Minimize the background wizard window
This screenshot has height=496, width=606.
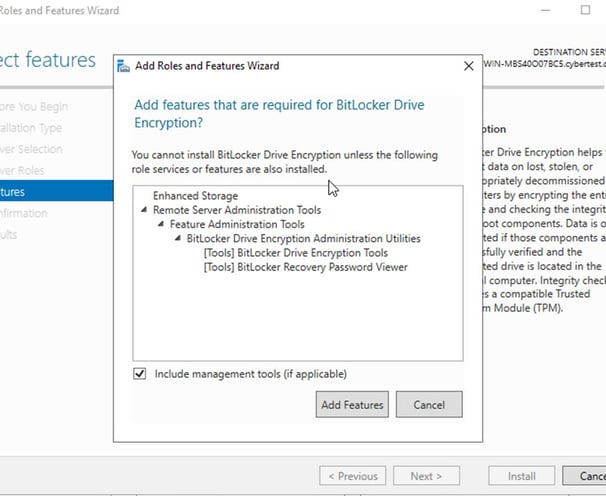click(x=545, y=10)
